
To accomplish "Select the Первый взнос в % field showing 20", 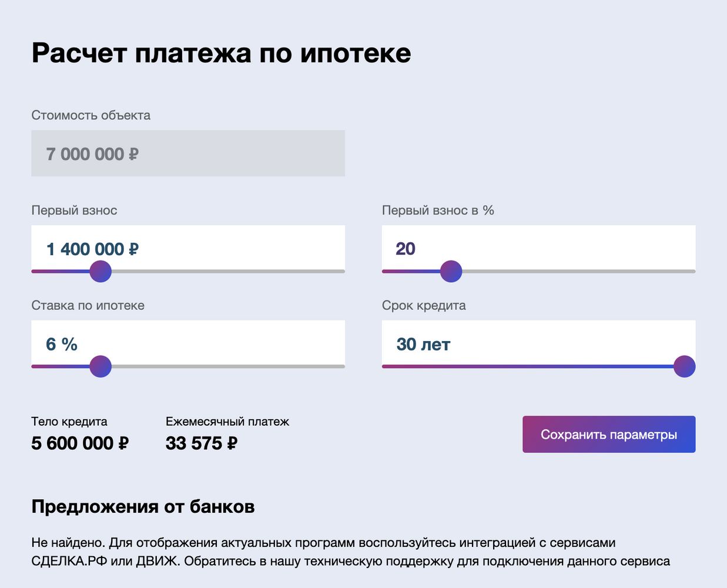I will [538, 248].
